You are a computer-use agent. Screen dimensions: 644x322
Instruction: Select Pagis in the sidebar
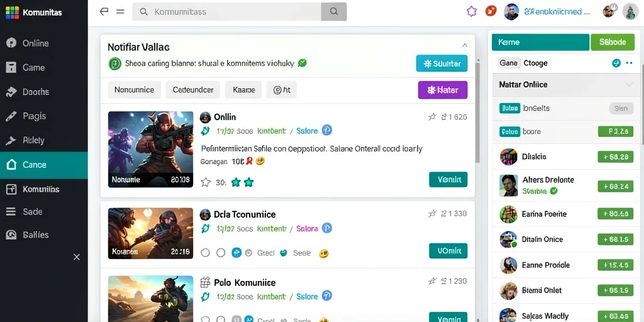[43, 116]
